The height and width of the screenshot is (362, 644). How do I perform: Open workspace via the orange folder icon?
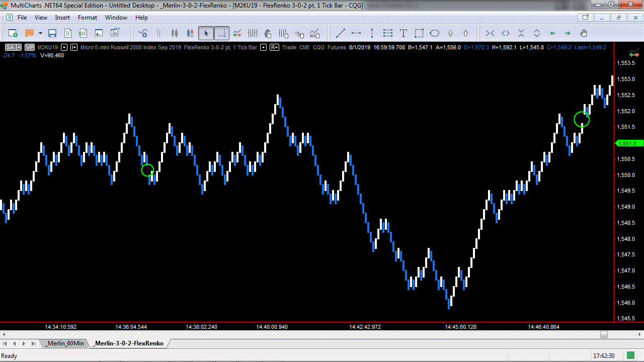coord(29,33)
